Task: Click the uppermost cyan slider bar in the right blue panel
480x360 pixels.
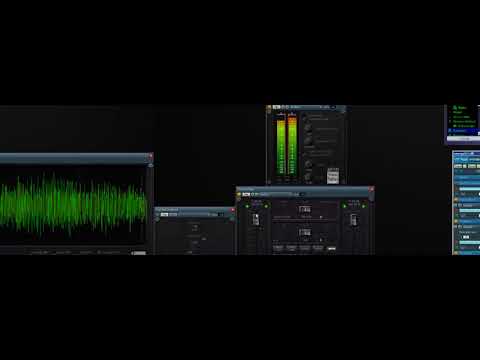Action: [470, 189]
